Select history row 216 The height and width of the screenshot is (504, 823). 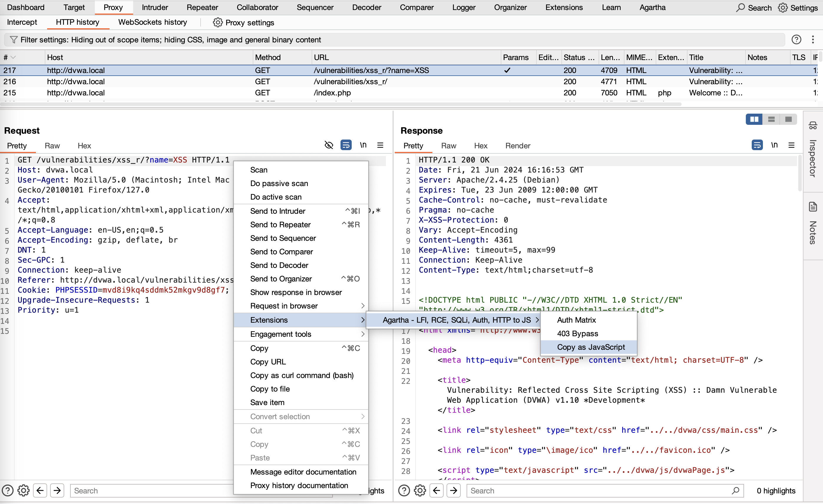coord(409,82)
